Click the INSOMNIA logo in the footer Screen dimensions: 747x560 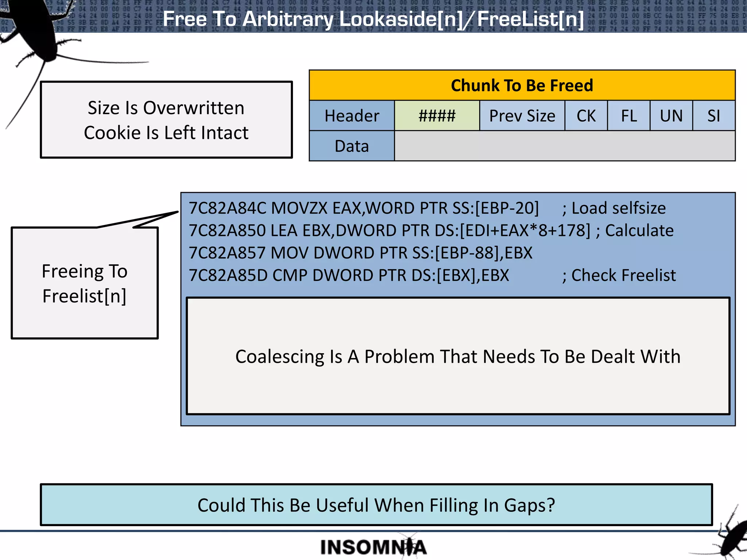373,547
